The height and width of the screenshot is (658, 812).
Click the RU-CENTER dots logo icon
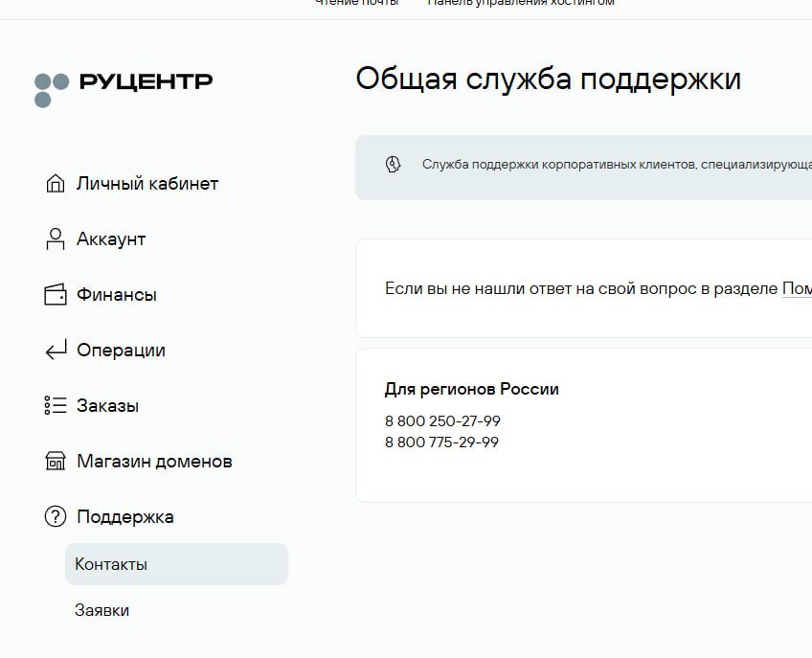point(52,89)
